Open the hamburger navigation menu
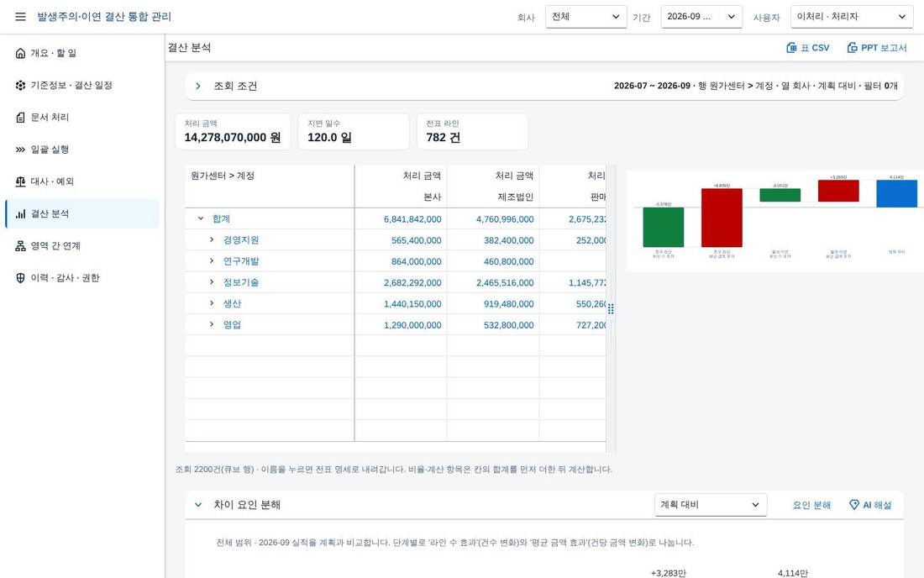Viewport: 924px width, 578px height. point(20,17)
